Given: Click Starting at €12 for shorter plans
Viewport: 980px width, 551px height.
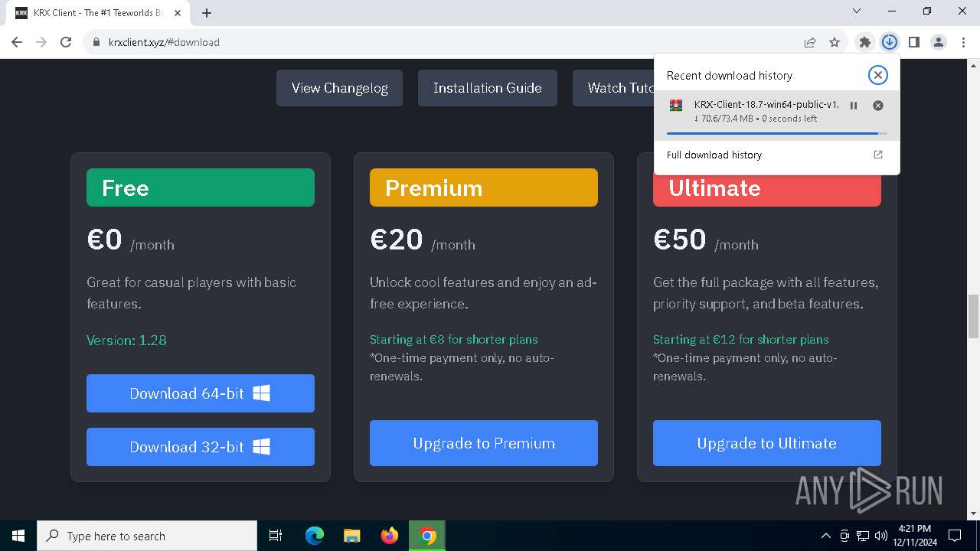Looking at the screenshot, I should pos(740,339).
